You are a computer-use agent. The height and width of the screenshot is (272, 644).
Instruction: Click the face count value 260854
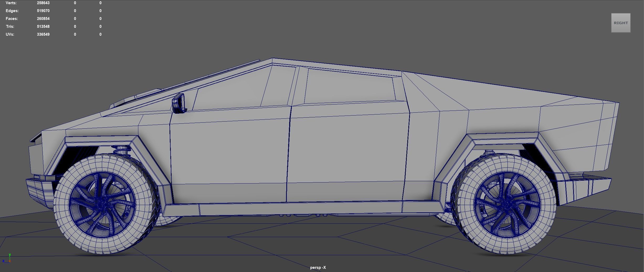pos(43,19)
